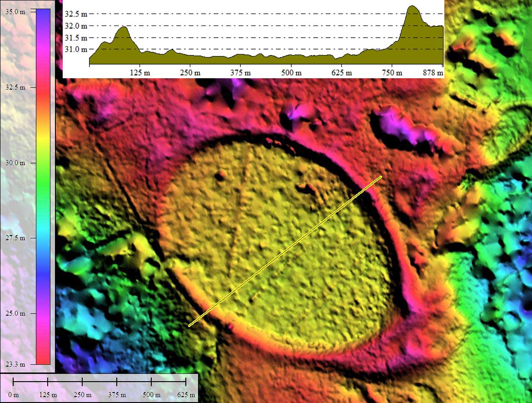Click the 0 m label on scale bar
Viewport: 532px width, 403px height.
(14, 395)
